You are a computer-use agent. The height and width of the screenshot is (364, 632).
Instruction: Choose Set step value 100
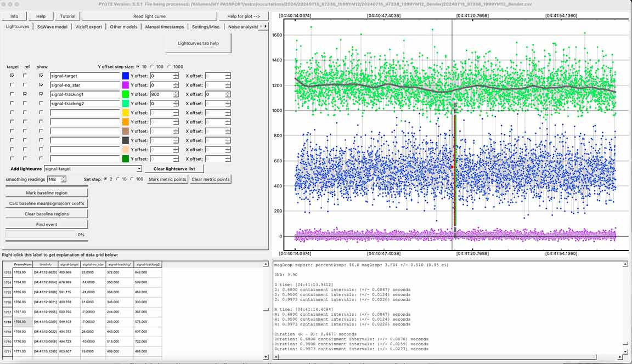click(x=132, y=179)
